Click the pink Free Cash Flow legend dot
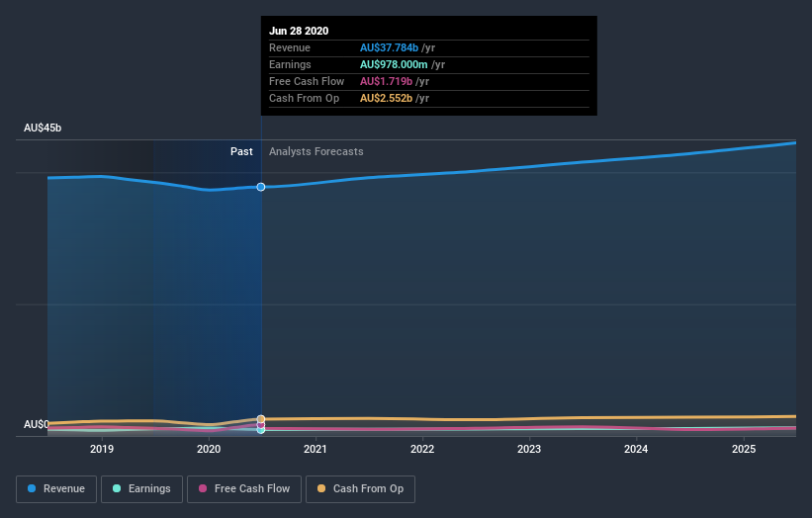This screenshot has width=812, height=518. coord(203,488)
